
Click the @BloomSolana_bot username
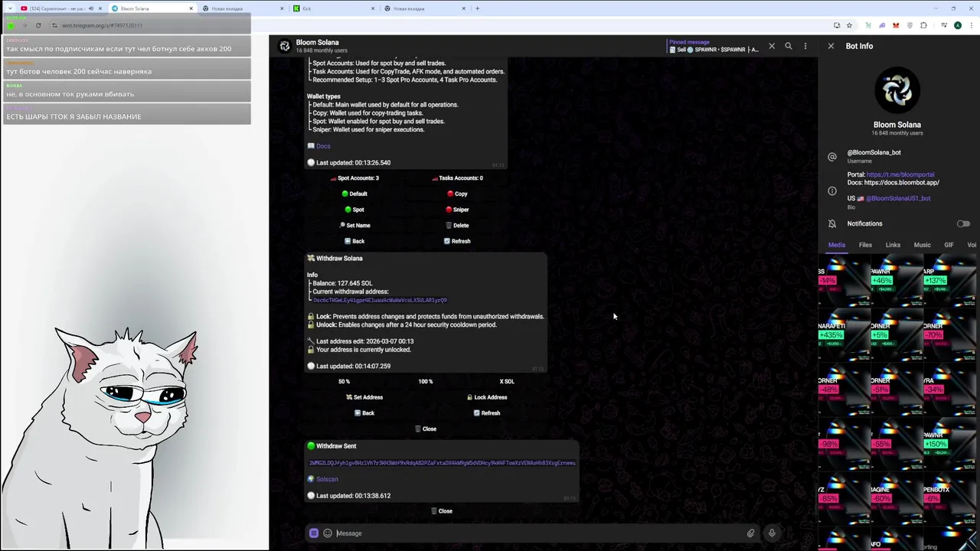point(874,152)
